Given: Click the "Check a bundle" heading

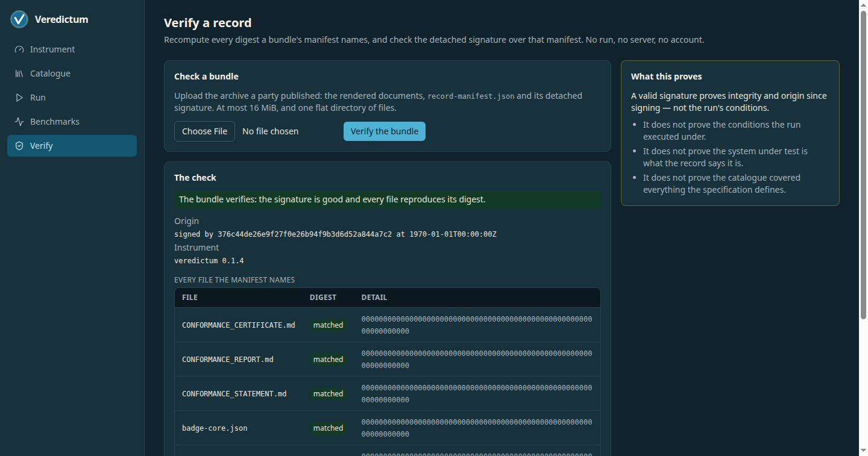Looking at the screenshot, I should click(x=206, y=77).
